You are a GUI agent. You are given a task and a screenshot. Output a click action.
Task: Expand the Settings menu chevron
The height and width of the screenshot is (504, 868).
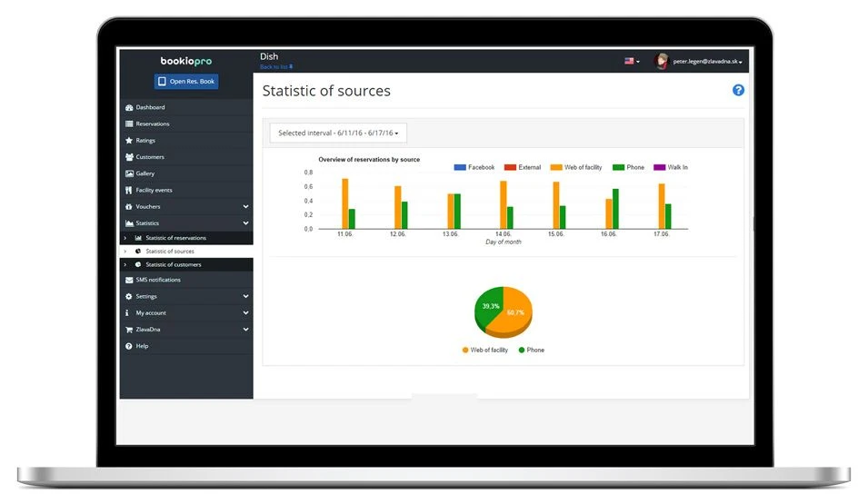pos(245,296)
